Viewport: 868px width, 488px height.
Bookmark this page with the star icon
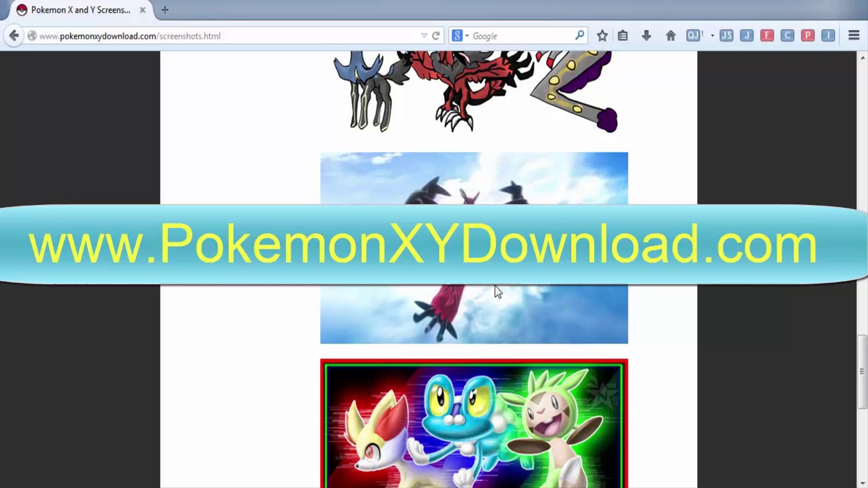[602, 36]
